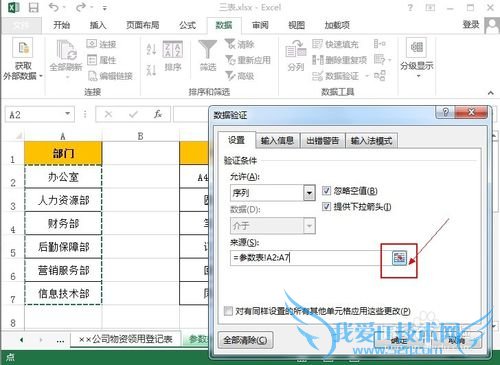Collapse the ribbon with the chevron
500x365 pixels.
coord(491,93)
